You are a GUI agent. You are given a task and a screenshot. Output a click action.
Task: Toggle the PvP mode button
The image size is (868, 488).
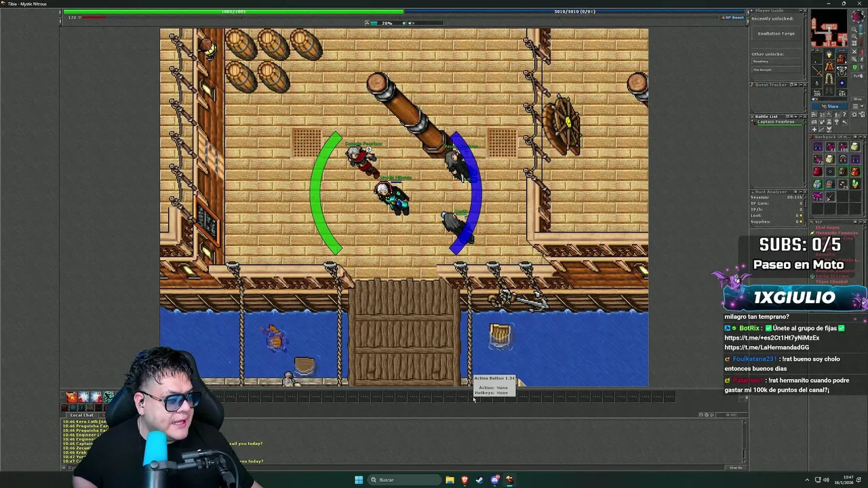pos(858,76)
